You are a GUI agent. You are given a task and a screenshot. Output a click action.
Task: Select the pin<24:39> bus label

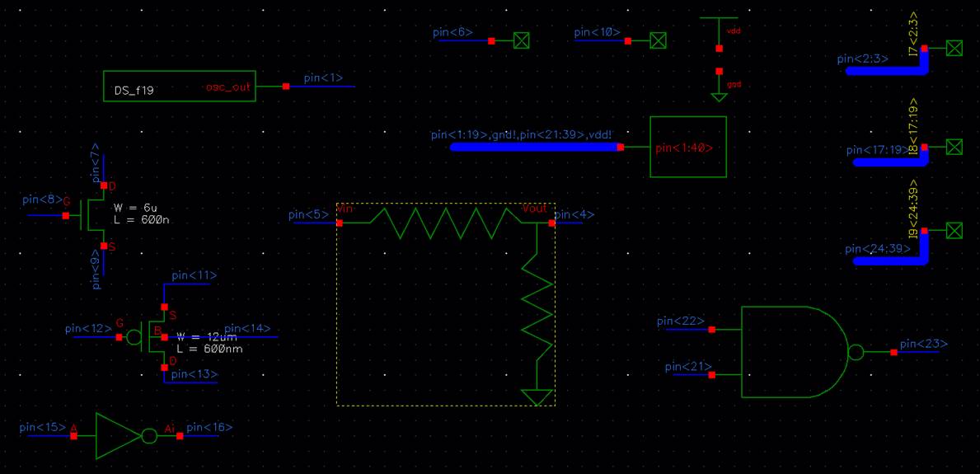pyautogui.click(x=878, y=250)
